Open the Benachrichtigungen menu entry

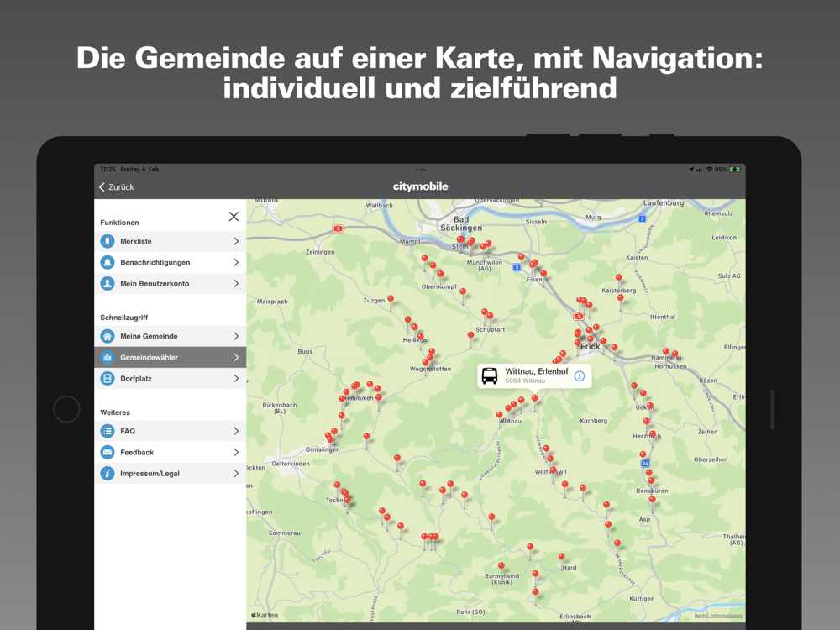pos(171,262)
